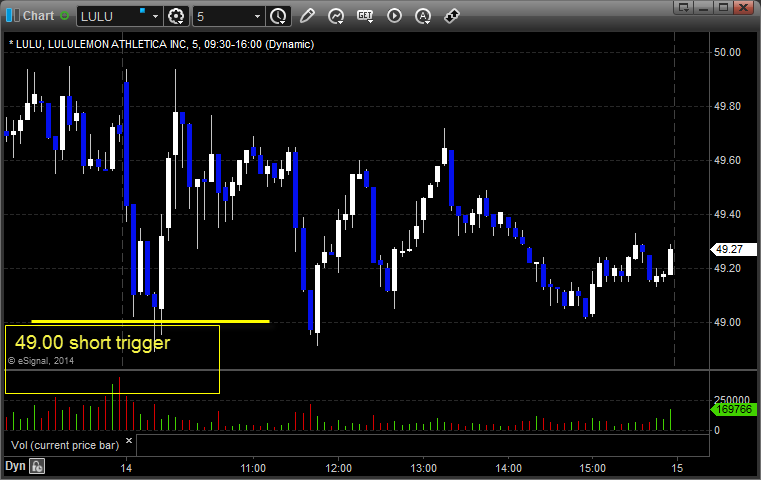The width and height of the screenshot is (761, 480).
Task: Click the Vol (current price bar) label
Action: pyautogui.click(x=65, y=445)
